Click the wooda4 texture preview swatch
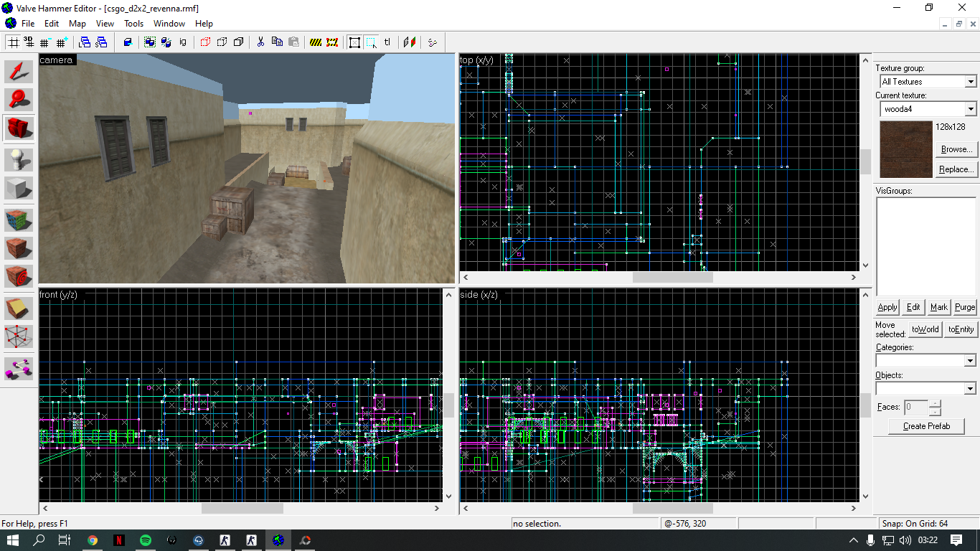Viewport: 980px width, 551px height. (x=905, y=149)
